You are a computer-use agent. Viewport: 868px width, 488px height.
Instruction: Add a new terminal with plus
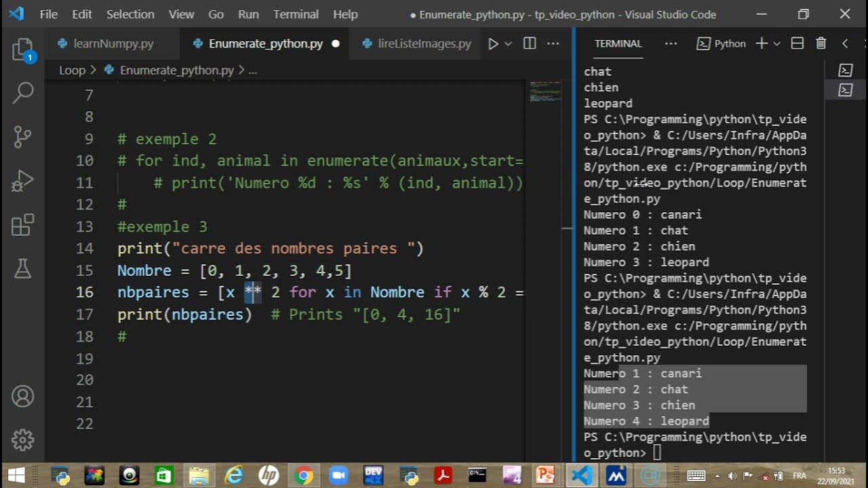tap(761, 43)
